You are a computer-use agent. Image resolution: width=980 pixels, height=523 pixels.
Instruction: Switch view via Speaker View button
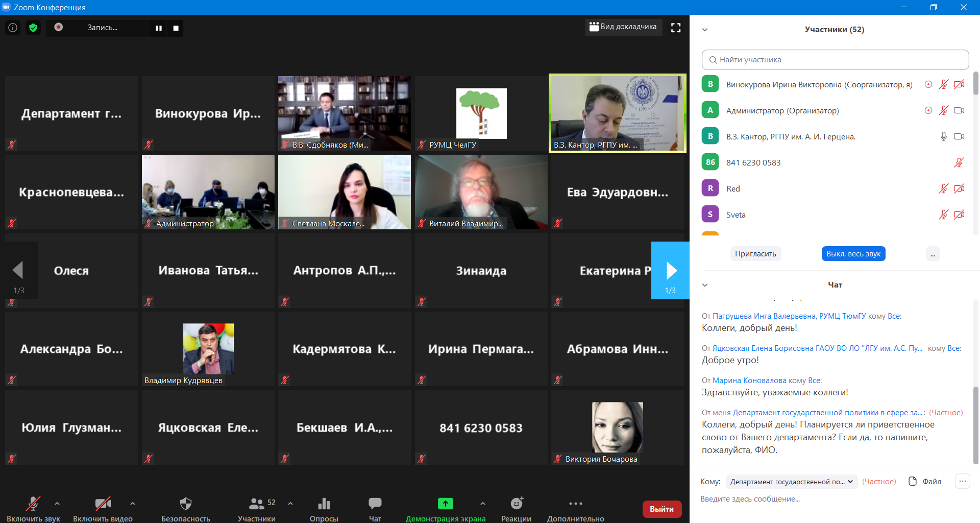pyautogui.click(x=623, y=27)
